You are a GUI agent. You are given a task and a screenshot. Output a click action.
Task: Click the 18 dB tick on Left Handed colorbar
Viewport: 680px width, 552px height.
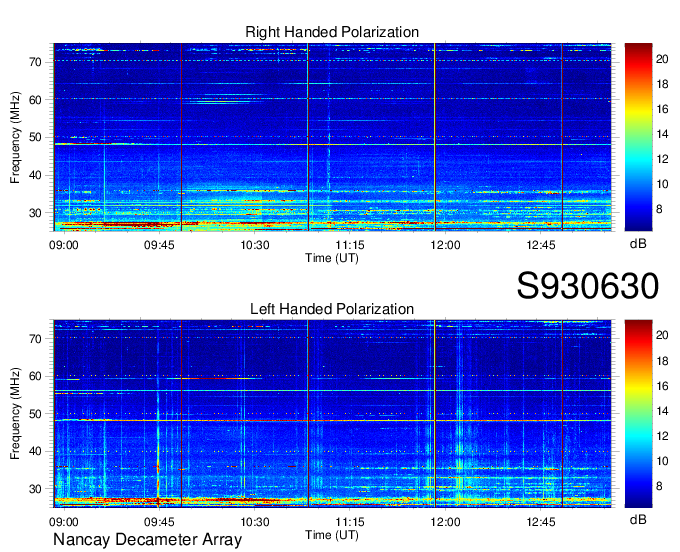click(662, 360)
